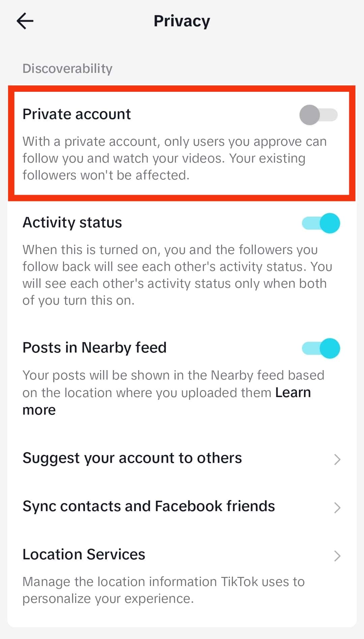This screenshot has width=364, height=639.
Task: Tap the Location Services description text
Action: pos(163,590)
